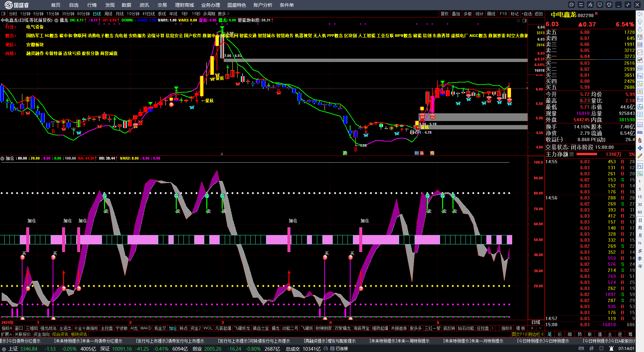Click the stock name 中电鑫龙 header
The height and width of the screenshot is (352, 644).
click(563, 15)
